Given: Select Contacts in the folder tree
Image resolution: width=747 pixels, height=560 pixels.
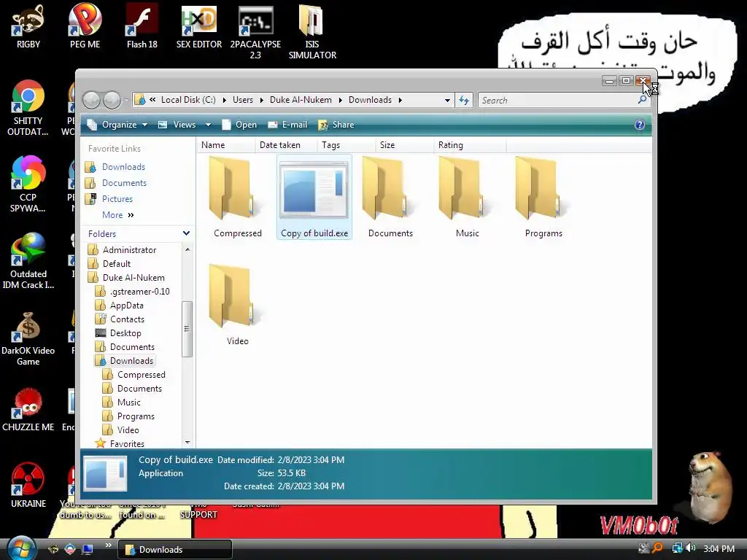Looking at the screenshot, I should coord(127,319).
